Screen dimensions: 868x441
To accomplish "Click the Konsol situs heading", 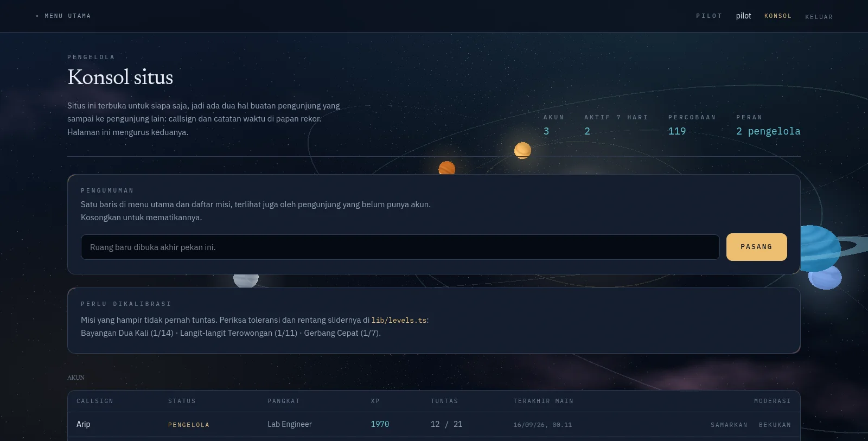I will 120,77.
